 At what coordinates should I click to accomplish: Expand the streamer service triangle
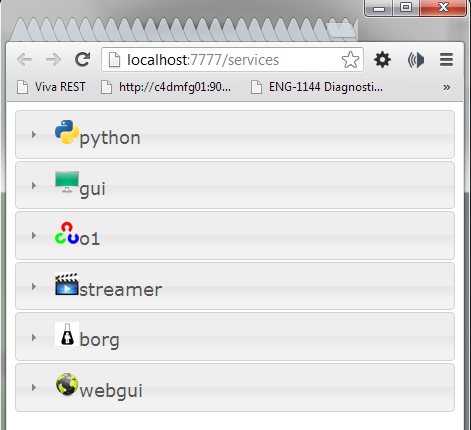34,286
